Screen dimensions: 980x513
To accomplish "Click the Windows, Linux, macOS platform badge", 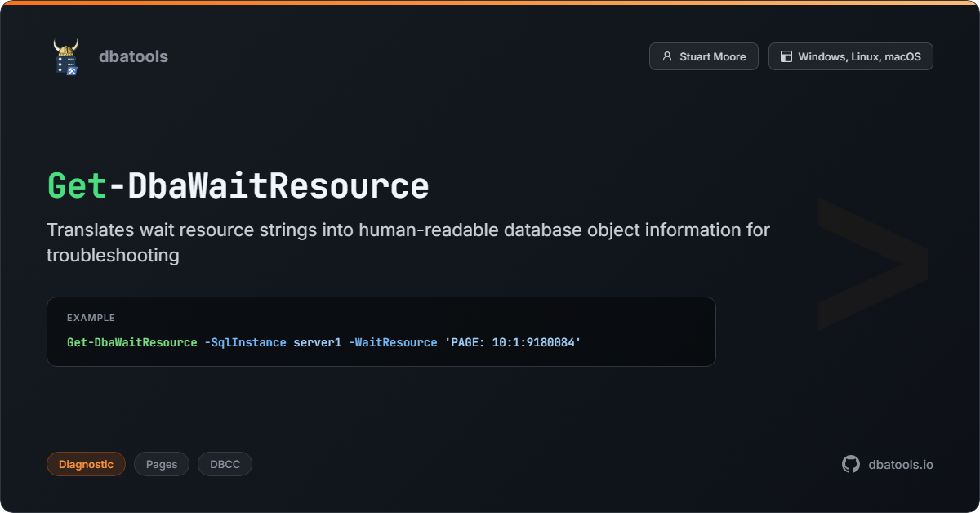I will (x=850, y=56).
